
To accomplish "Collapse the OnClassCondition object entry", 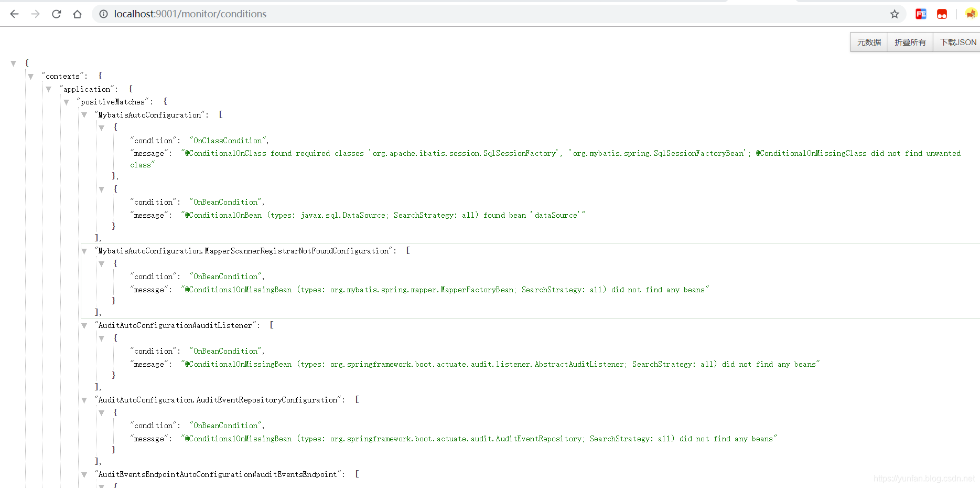I will [x=102, y=128].
